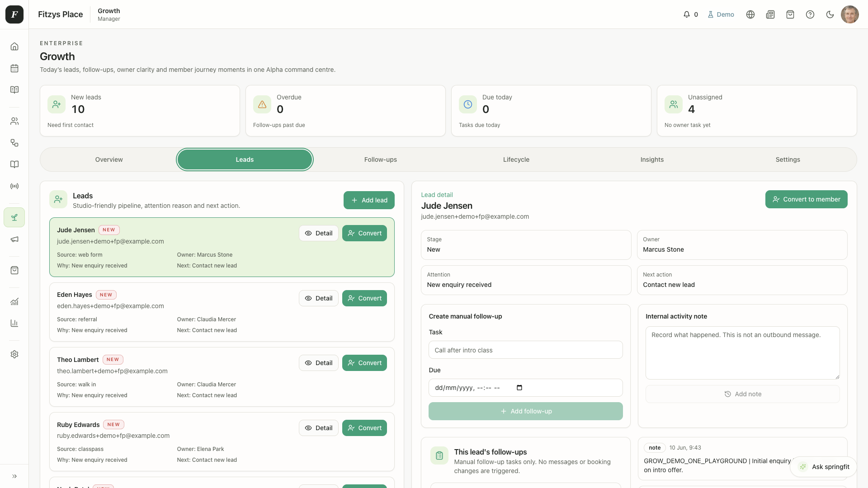Open Ask springfit assistant
This screenshot has height=488, width=868.
(824, 467)
